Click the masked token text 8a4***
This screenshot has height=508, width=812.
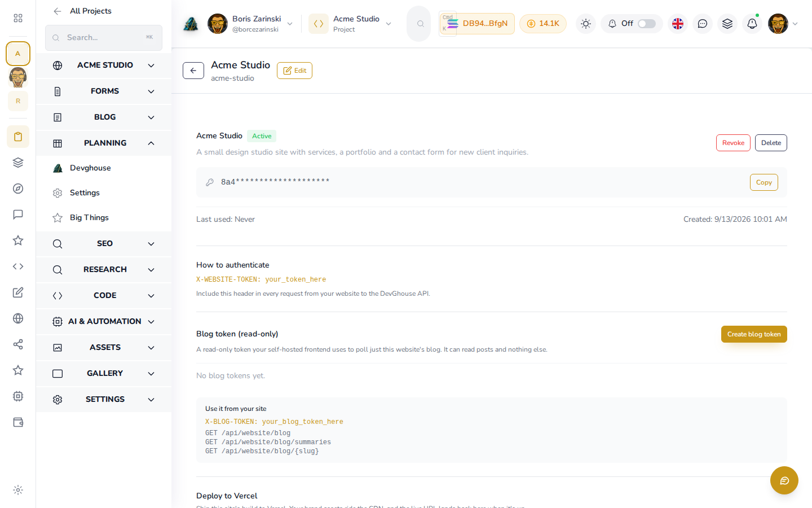[275, 182]
